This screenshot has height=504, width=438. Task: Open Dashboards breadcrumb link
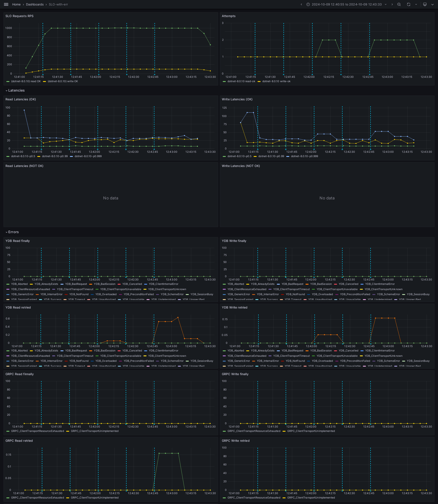click(35, 4)
